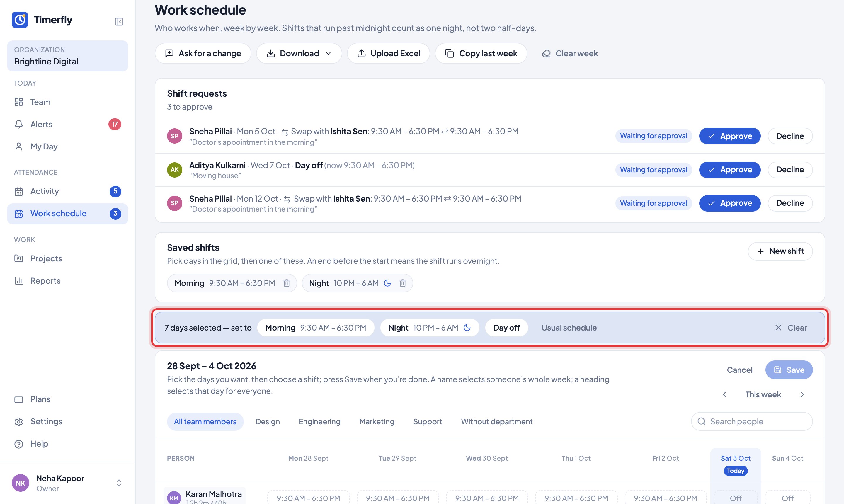The image size is (844, 504).
Task: Switch to Design department tab
Action: [268, 421]
